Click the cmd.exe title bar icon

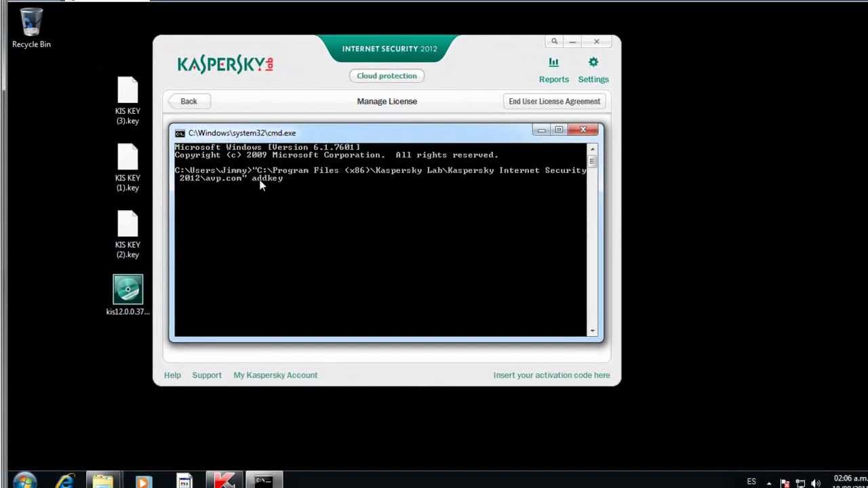pos(180,133)
